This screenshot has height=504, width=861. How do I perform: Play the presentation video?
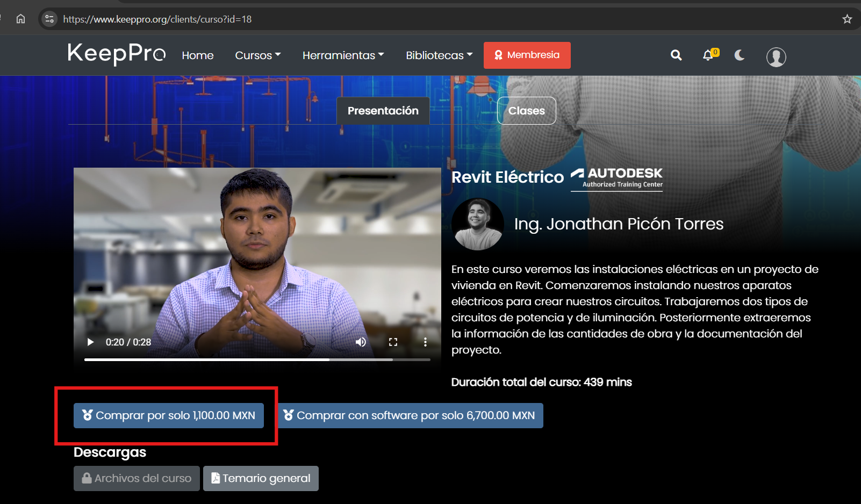(x=90, y=342)
